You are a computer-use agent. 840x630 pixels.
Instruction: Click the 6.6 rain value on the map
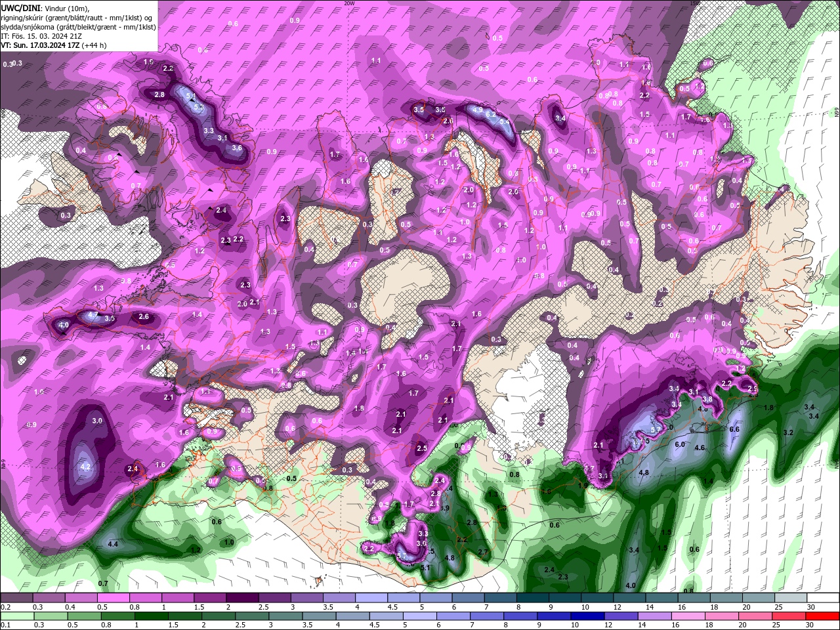(734, 429)
